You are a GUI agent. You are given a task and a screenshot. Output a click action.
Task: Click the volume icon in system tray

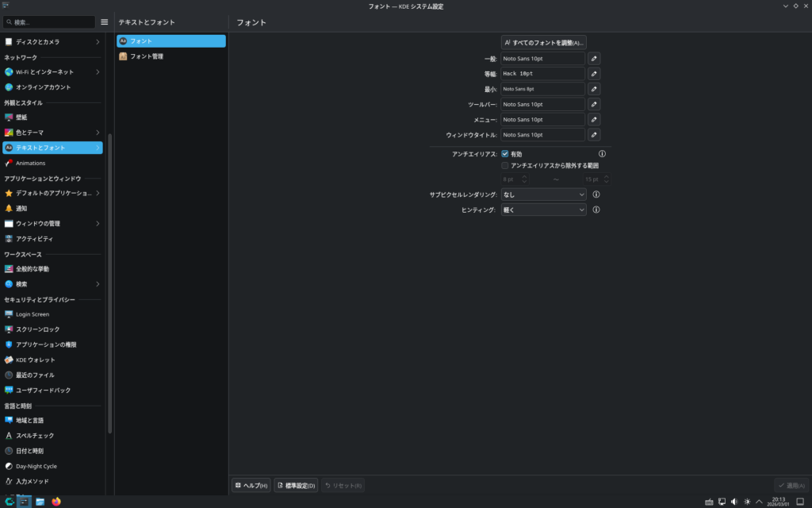click(734, 502)
